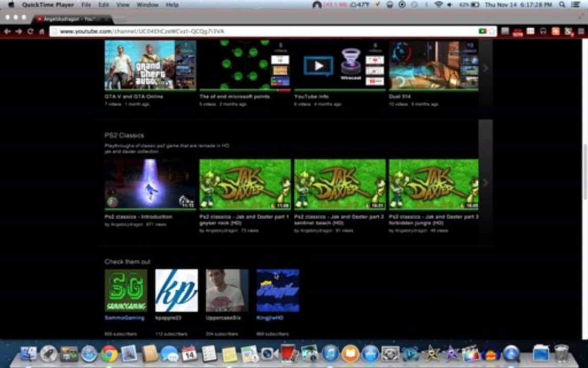Open App Store from the Dock

[x=370, y=354]
